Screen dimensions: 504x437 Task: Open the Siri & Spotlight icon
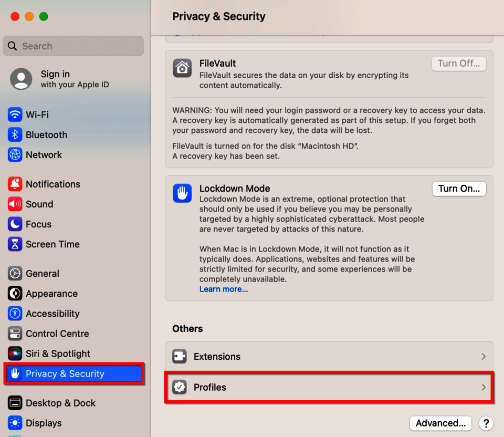[x=15, y=353]
